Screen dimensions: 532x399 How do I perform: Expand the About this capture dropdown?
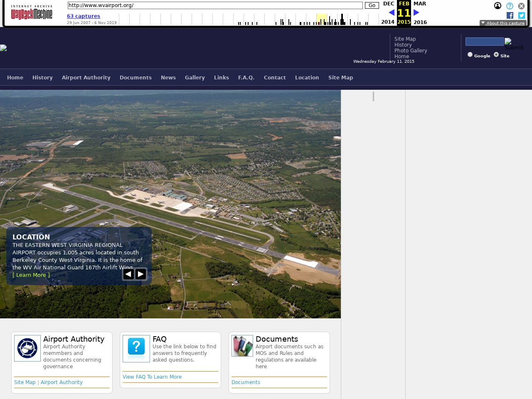(x=503, y=23)
